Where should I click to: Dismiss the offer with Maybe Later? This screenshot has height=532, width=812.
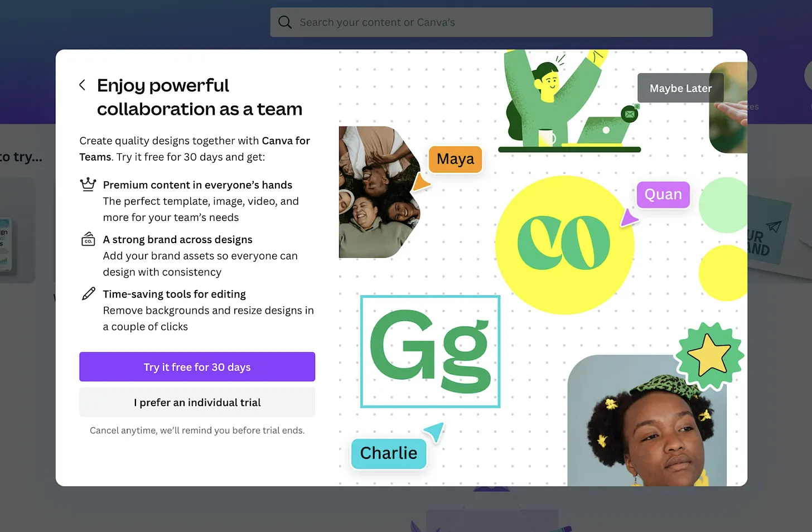tap(680, 88)
